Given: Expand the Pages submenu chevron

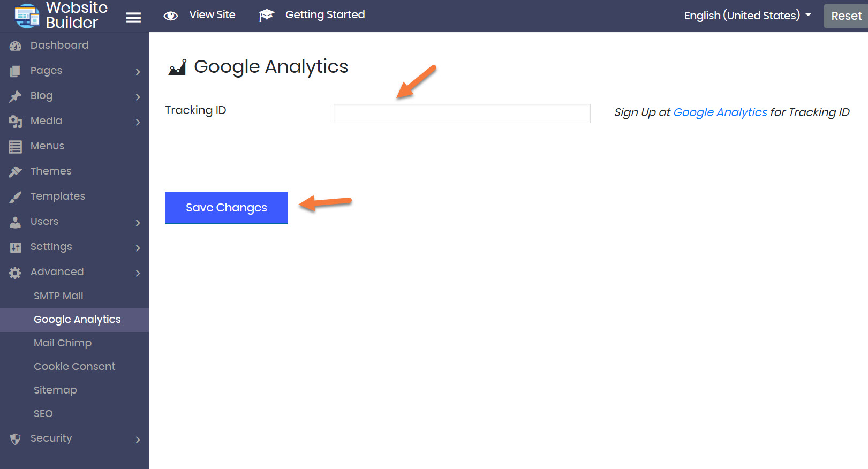Looking at the screenshot, I should point(138,72).
